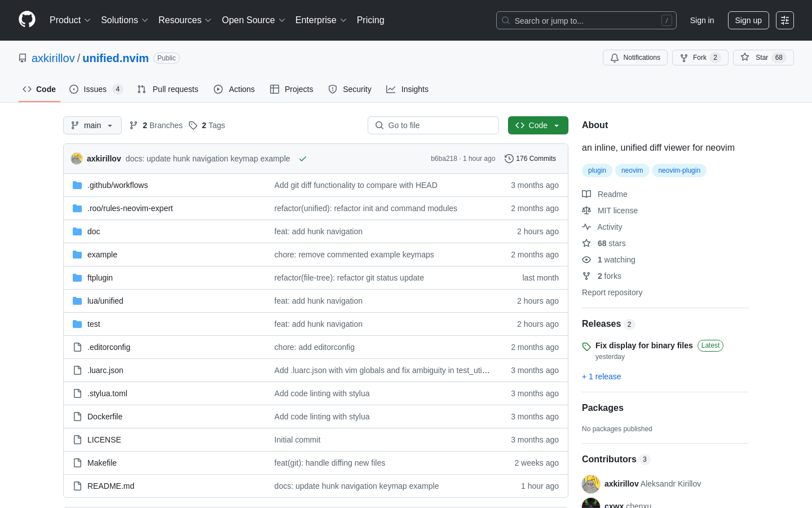Screen dimensions: 812x508
Task: Select the neovim-plugin topic tag
Action: [x=679, y=170]
